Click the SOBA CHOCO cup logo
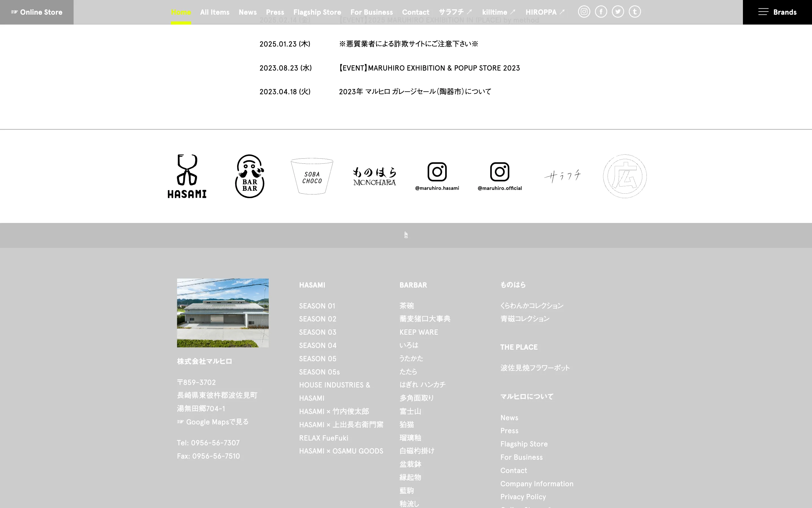Screen dimensions: 812x508 click(312, 176)
